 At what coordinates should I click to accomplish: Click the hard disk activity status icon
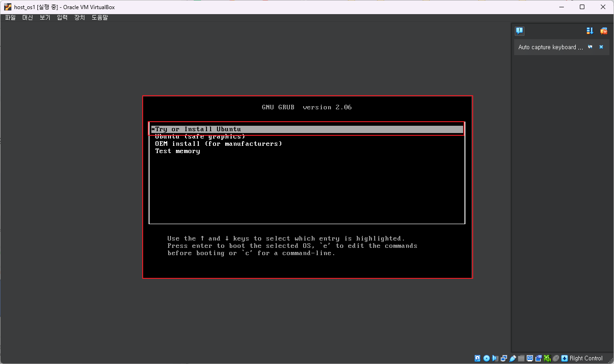click(477, 358)
